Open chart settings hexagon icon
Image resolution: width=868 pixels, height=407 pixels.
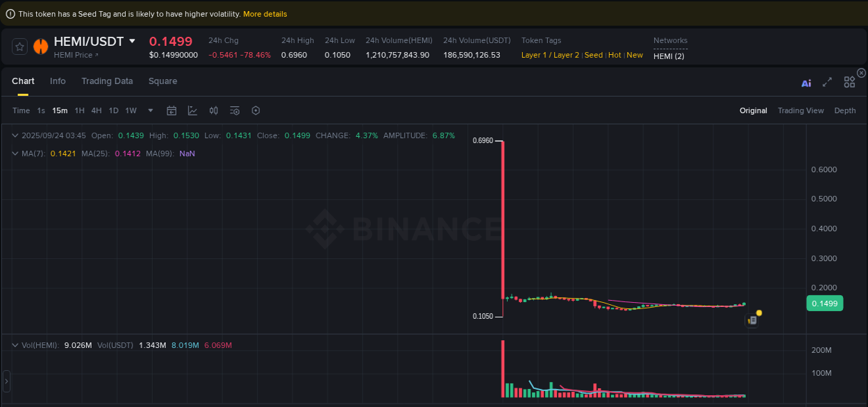(256, 110)
